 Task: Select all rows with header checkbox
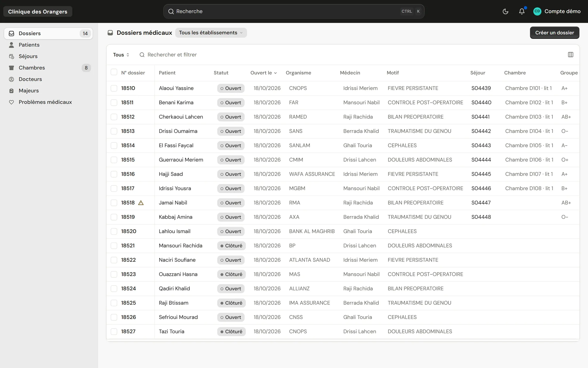click(x=114, y=72)
